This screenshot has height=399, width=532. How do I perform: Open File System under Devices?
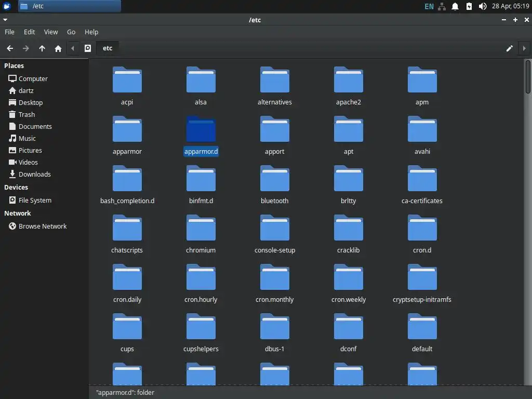point(35,200)
